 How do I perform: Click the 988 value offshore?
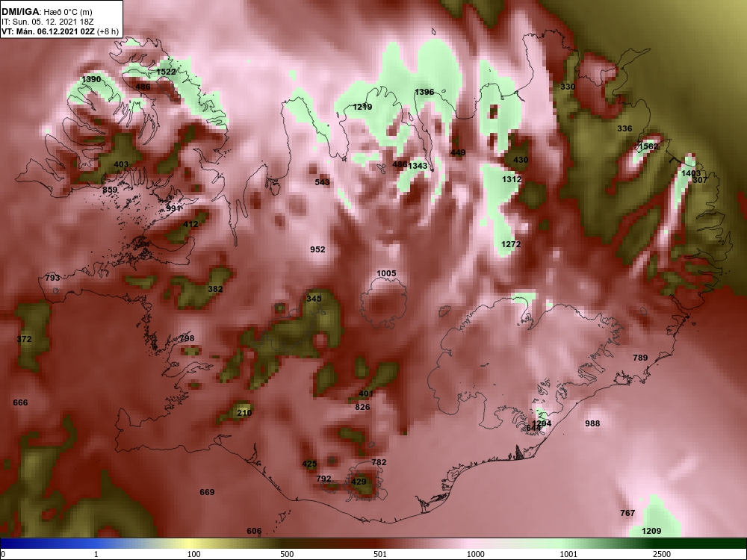point(592,423)
